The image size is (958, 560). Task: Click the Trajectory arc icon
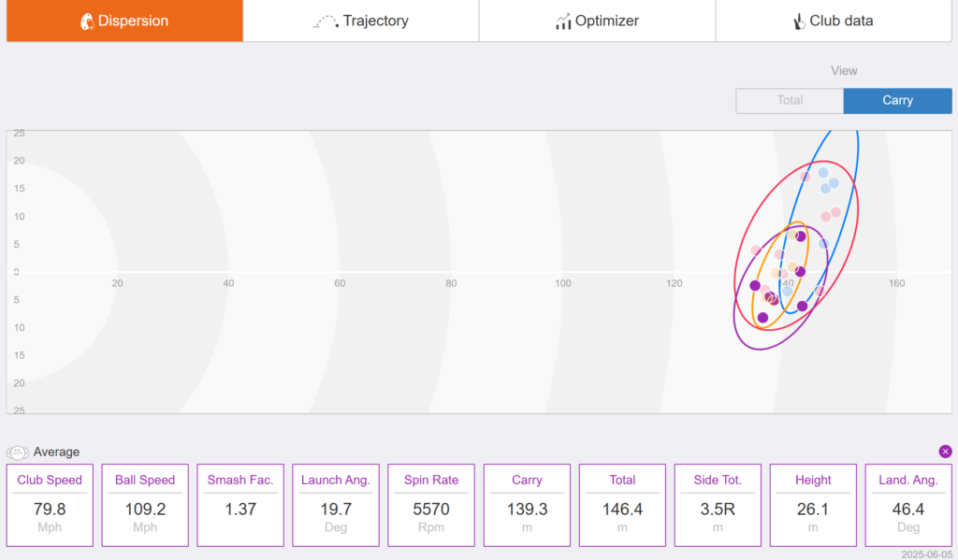coord(326,22)
